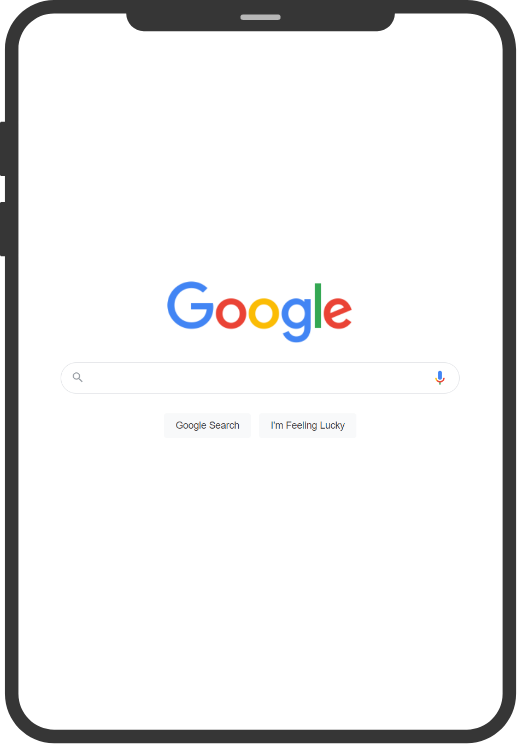
Task: Select the I'm Feeling Lucky button
Action: [307, 425]
